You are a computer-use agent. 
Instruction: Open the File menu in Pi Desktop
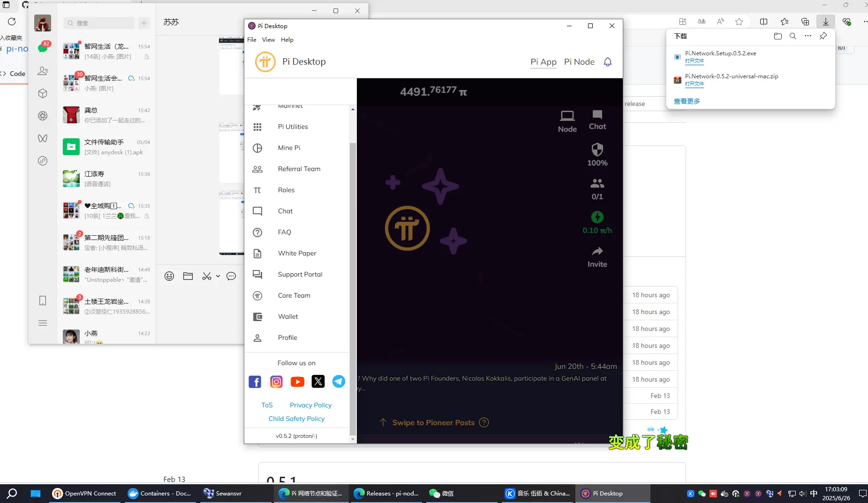pos(251,40)
